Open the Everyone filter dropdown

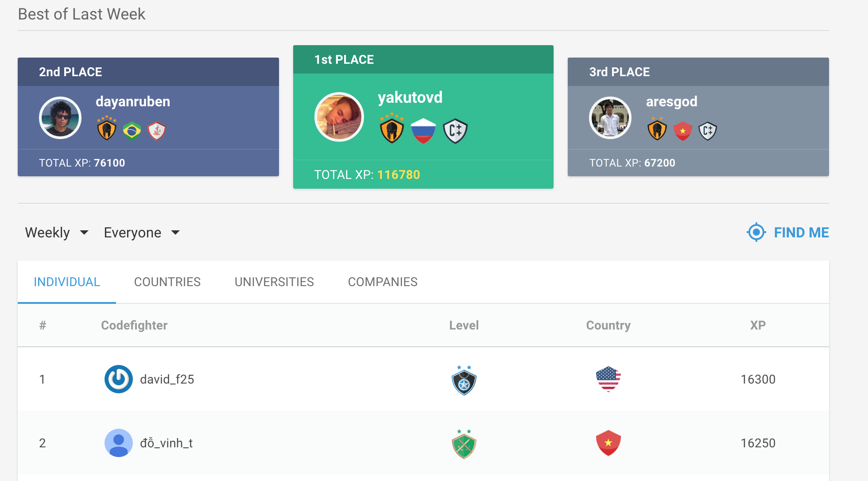pyautogui.click(x=142, y=233)
